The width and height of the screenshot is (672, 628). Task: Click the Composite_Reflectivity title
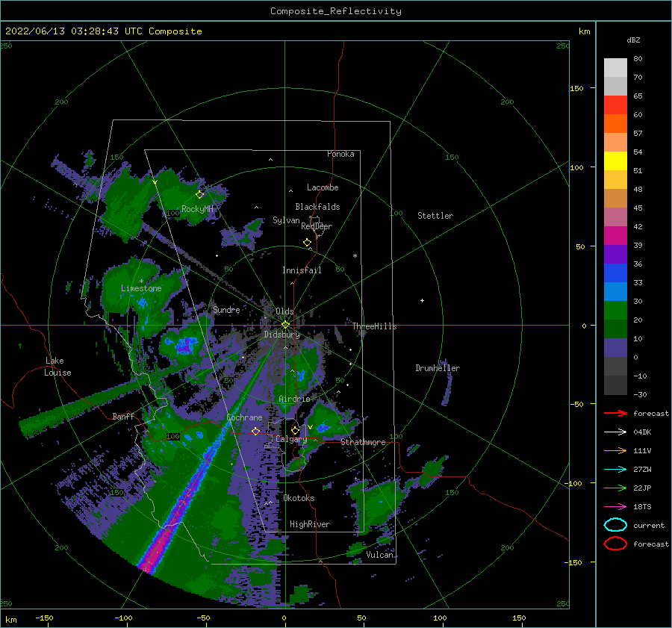click(336, 11)
